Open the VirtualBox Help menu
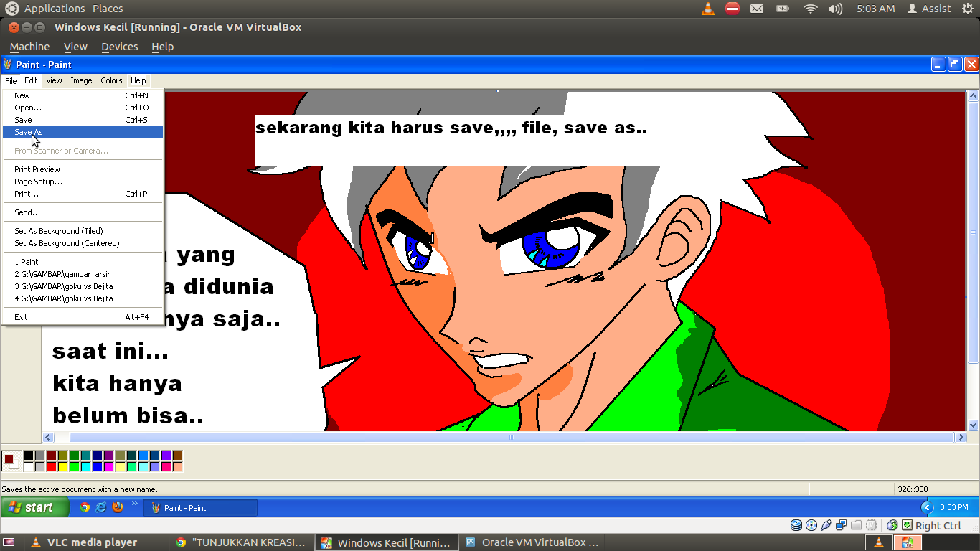980x551 pixels. click(163, 47)
